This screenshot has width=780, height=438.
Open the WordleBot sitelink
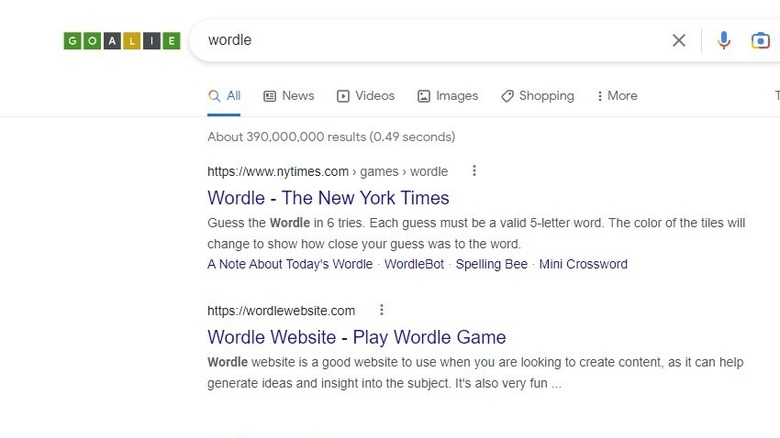click(414, 264)
